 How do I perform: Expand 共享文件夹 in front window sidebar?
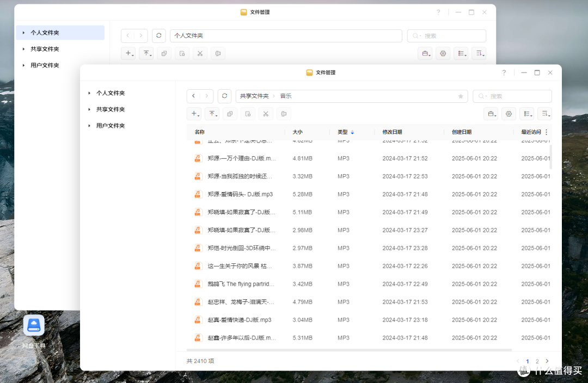(89, 109)
